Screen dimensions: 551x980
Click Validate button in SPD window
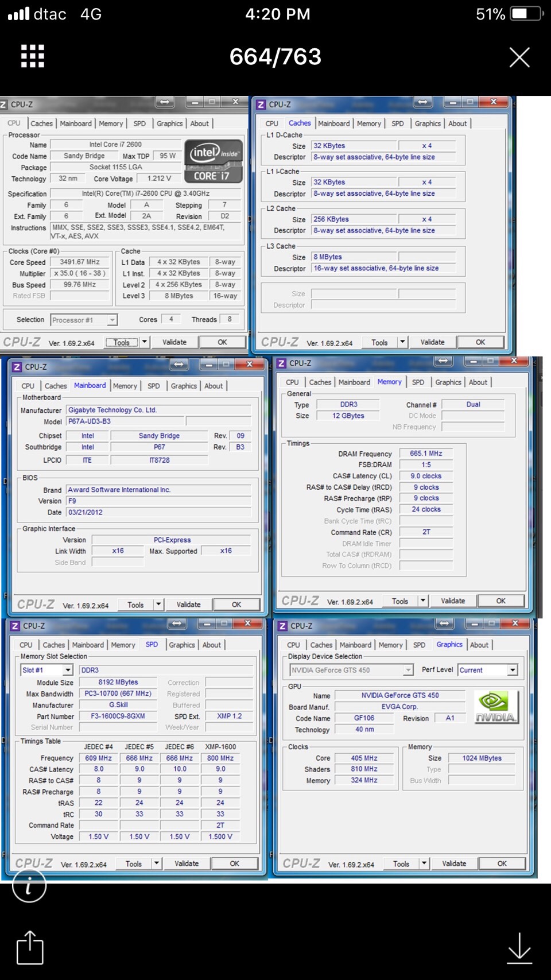187,863
